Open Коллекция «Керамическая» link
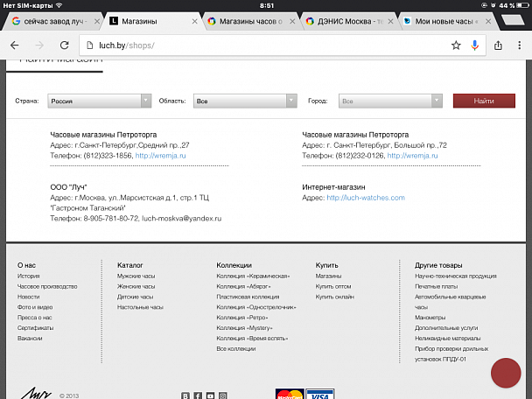The image size is (532, 399). (253, 276)
